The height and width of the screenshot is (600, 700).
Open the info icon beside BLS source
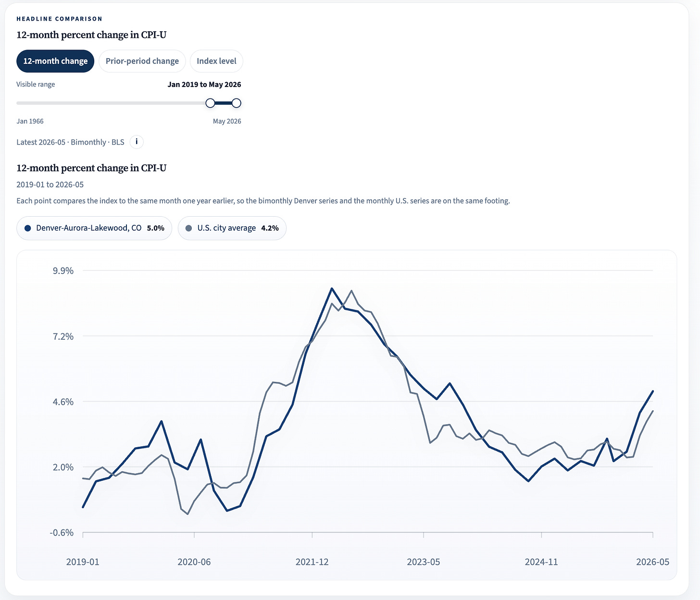[137, 142]
